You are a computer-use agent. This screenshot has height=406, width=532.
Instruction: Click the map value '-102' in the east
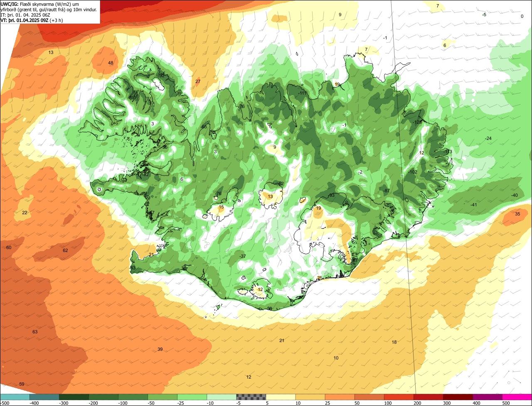[x=413, y=172]
